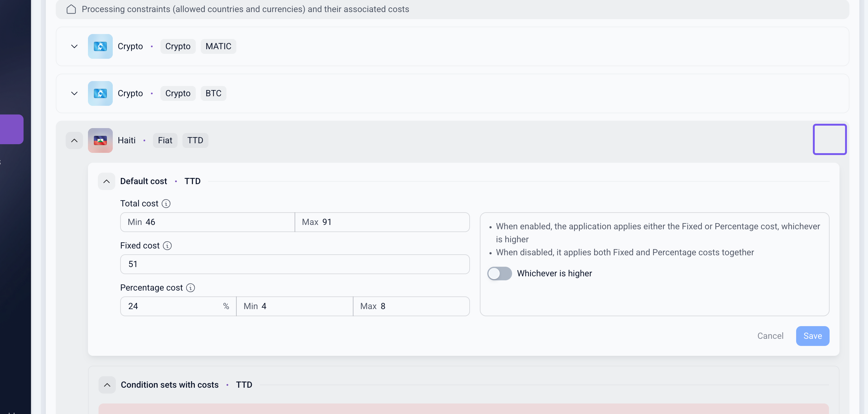Click the Crypto tag beside BTC
Image resolution: width=868 pixels, height=414 pixels.
[178, 93]
